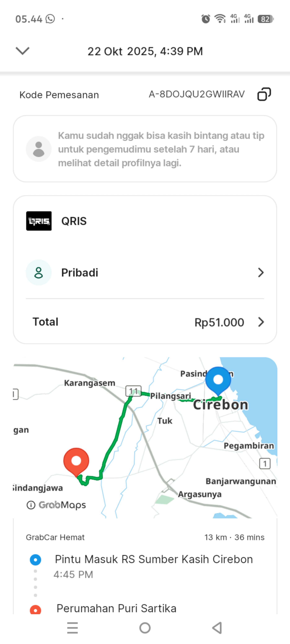Copy the booking code
290x644 pixels.
point(264,94)
